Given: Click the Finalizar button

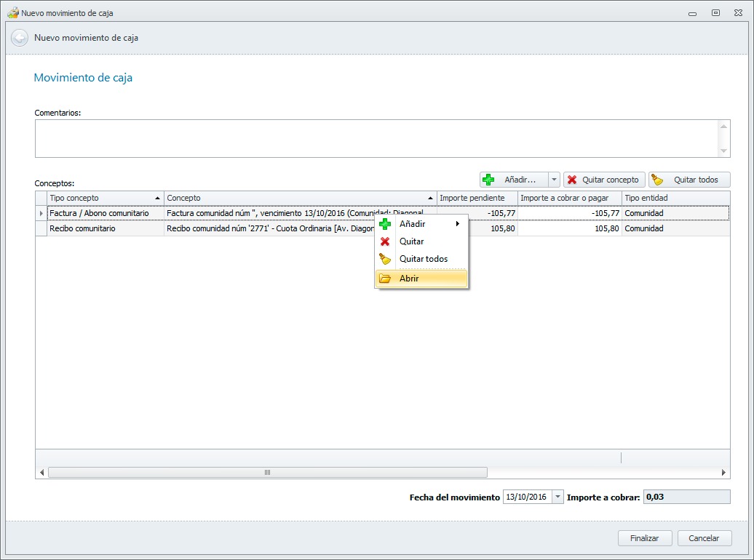Looking at the screenshot, I should [x=645, y=538].
